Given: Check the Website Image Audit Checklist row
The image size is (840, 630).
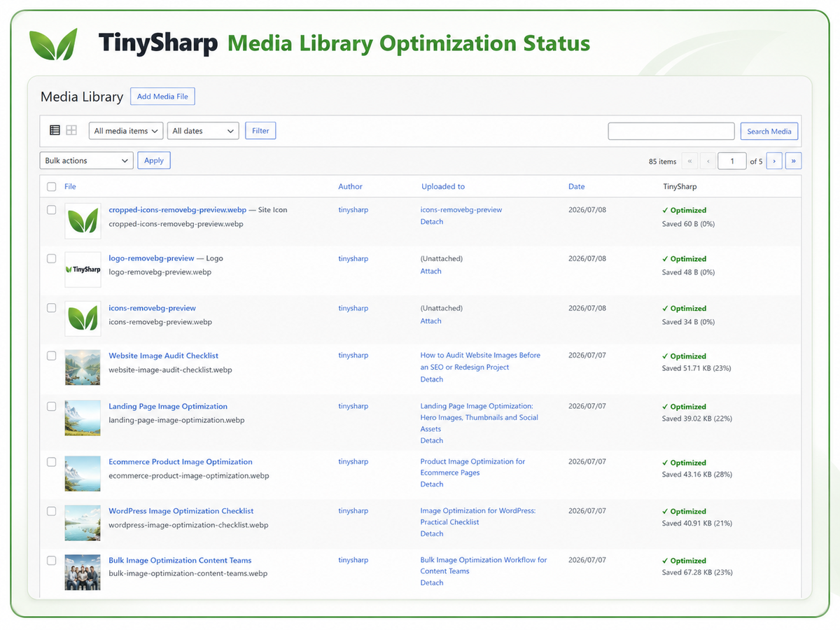Looking at the screenshot, I should tap(51, 356).
